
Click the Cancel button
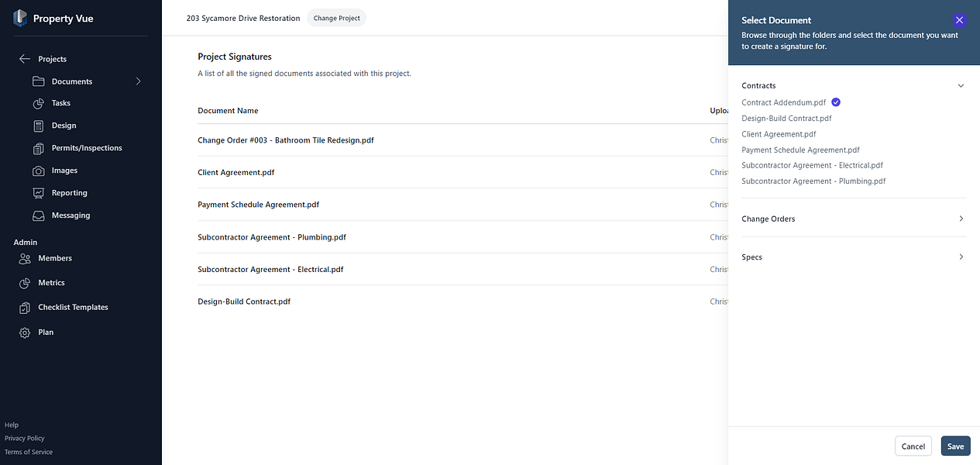click(913, 446)
